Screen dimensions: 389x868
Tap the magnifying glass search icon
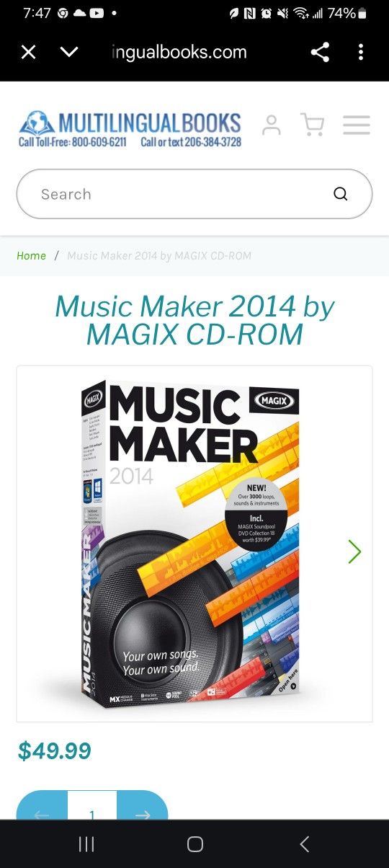coord(341,194)
